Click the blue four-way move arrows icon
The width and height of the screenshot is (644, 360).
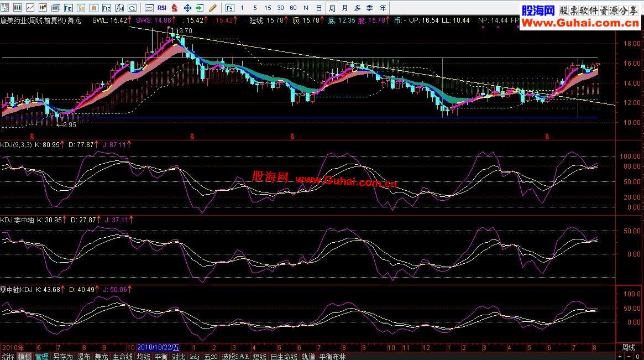[187, 7]
